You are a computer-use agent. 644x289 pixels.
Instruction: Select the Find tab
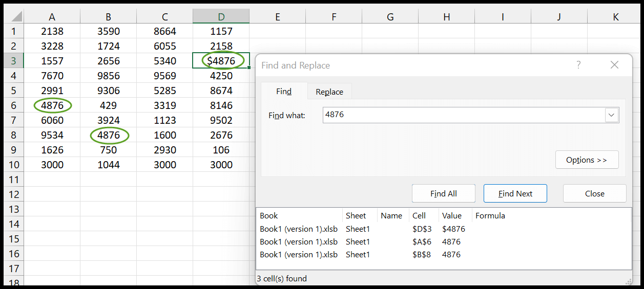click(284, 91)
